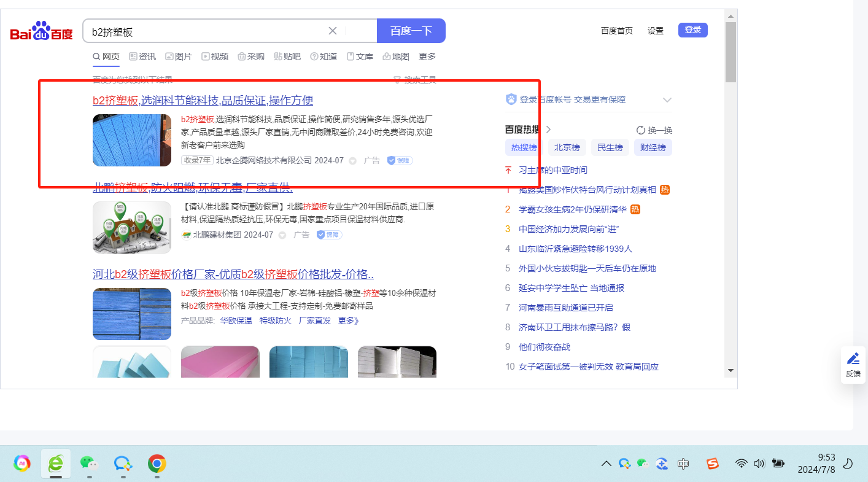This screenshot has height=482, width=868.
Task: Expand the 登录百度帐号 panel chevron
Action: 667,100
